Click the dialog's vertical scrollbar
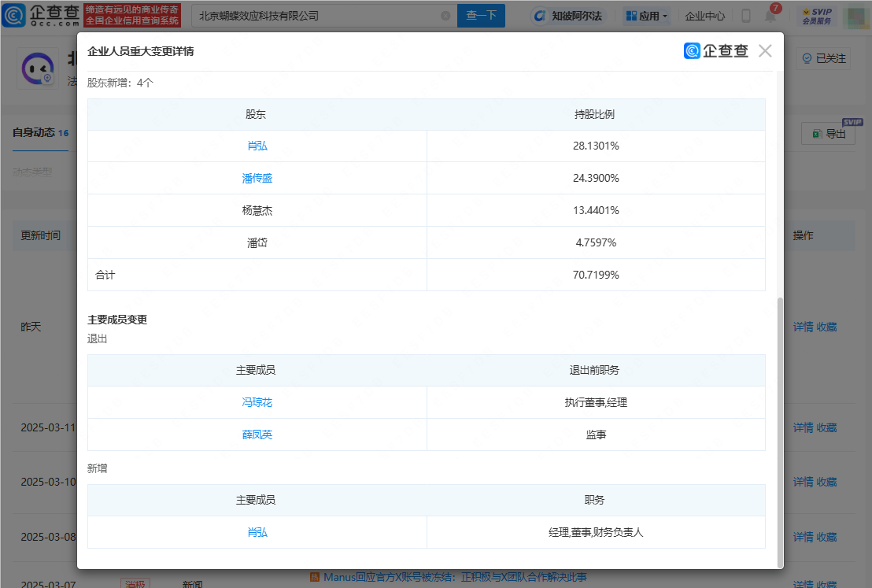Viewport: 872px width, 588px height. pos(780,431)
